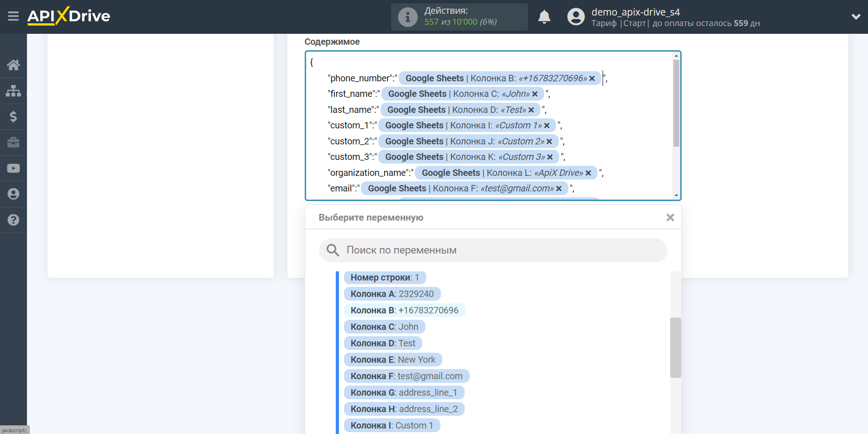Click the content editor scroll down arrow
This screenshot has width=868, height=434.
676,196
